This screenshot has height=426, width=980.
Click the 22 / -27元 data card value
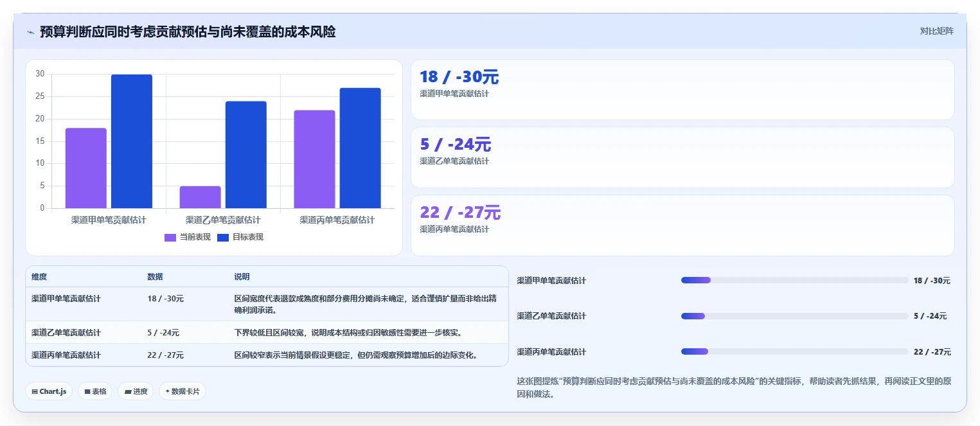460,212
